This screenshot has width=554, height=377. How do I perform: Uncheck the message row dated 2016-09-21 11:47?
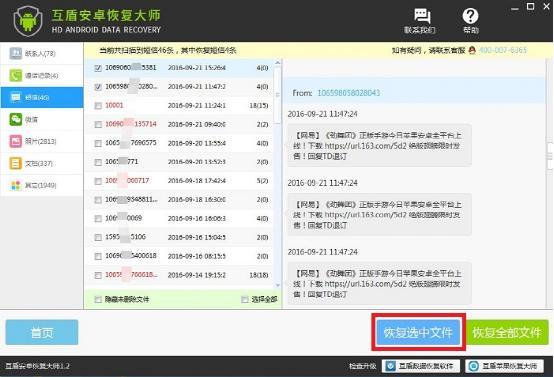pyautogui.click(x=98, y=87)
